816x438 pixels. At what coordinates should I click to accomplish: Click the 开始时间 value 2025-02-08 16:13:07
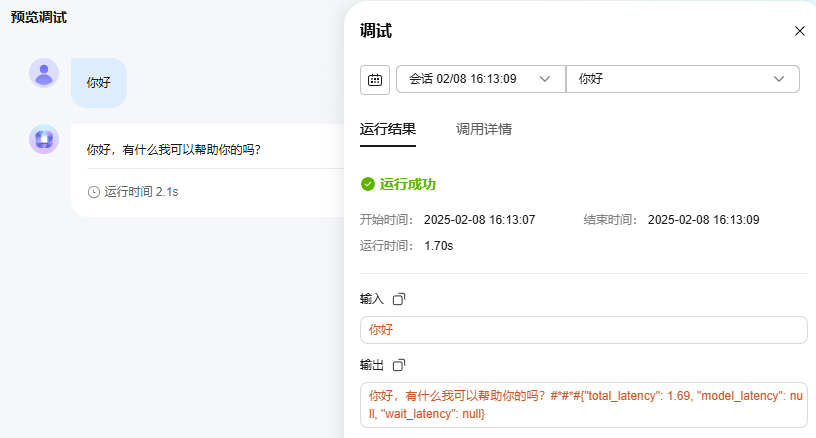pyautogui.click(x=479, y=219)
